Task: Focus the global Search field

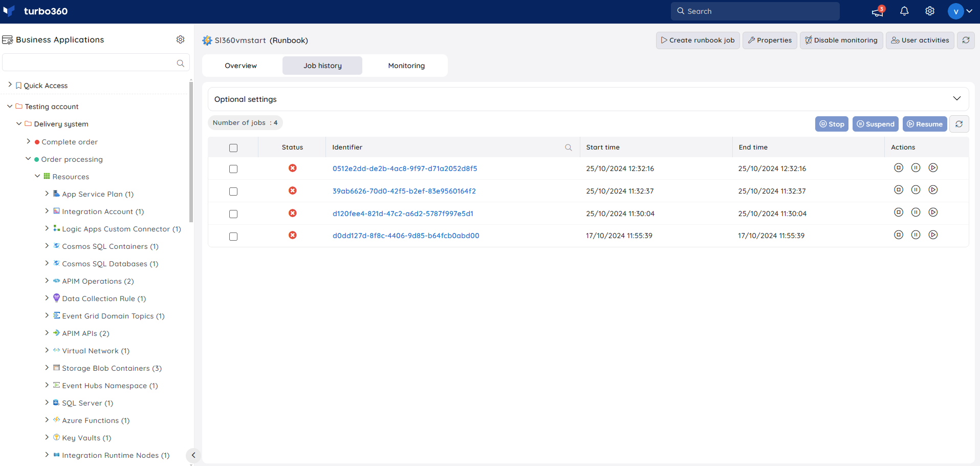Action: coord(755,11)
